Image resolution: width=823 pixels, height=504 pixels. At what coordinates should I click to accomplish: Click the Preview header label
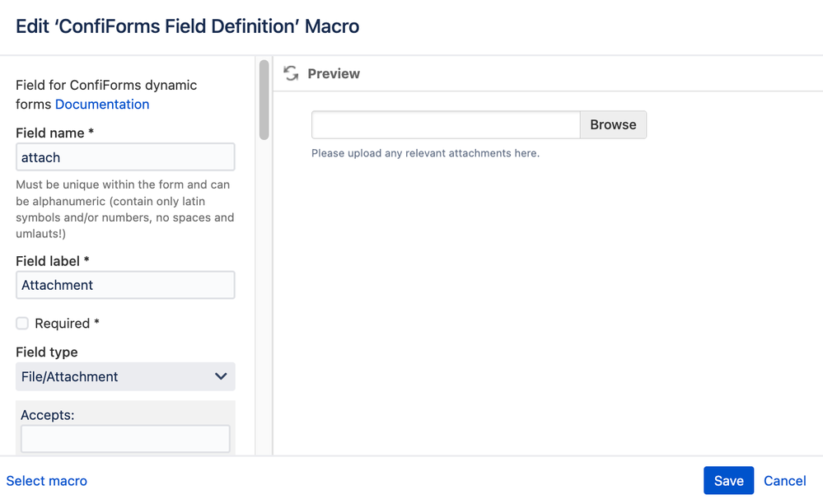click(334, 74)
